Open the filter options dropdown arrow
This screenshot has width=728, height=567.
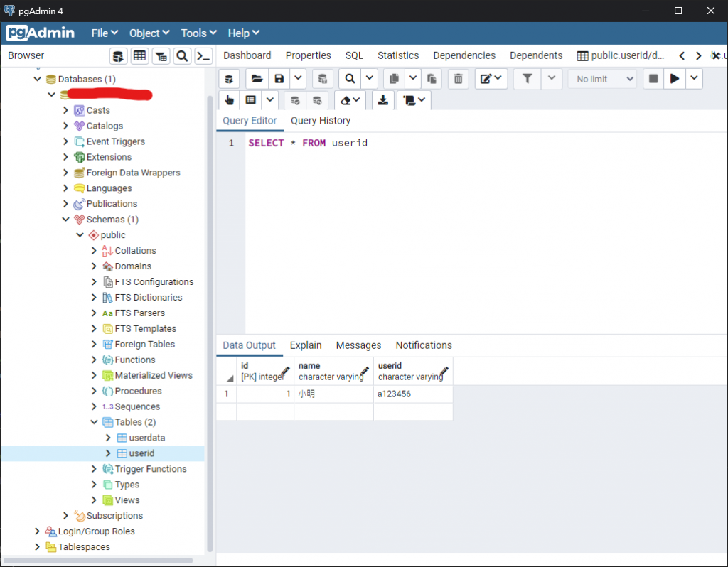click(x=552, y=79)
